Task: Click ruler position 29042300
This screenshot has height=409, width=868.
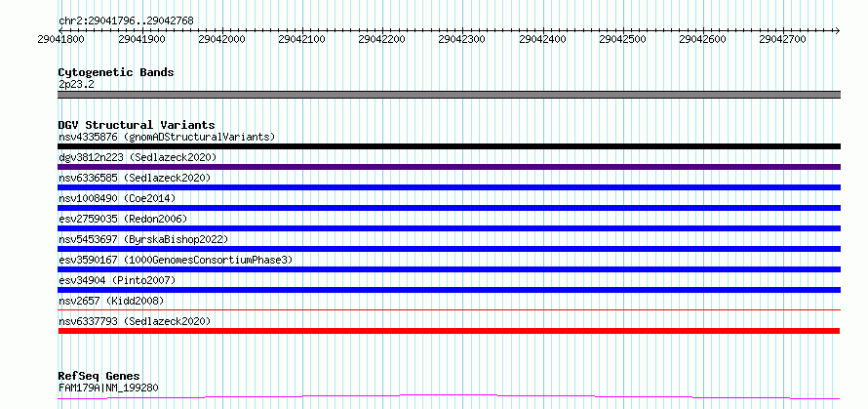Action: [462, 39]
